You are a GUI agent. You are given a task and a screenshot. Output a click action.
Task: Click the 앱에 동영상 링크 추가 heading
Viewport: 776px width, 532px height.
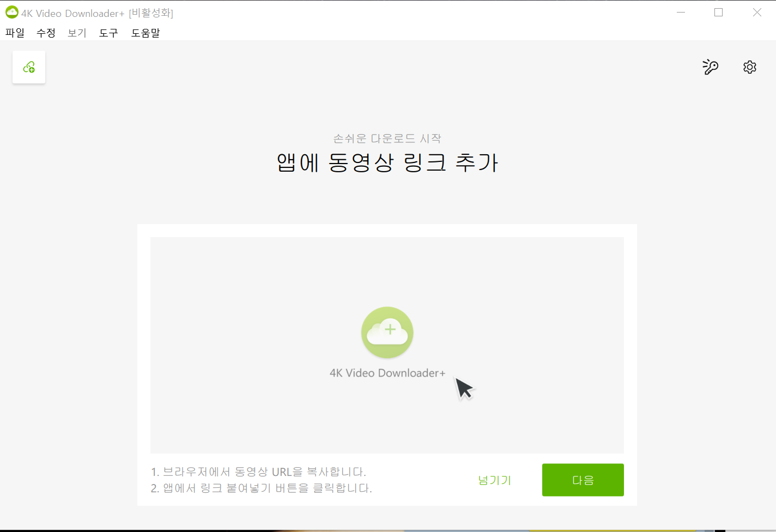[x=387, y=162]
